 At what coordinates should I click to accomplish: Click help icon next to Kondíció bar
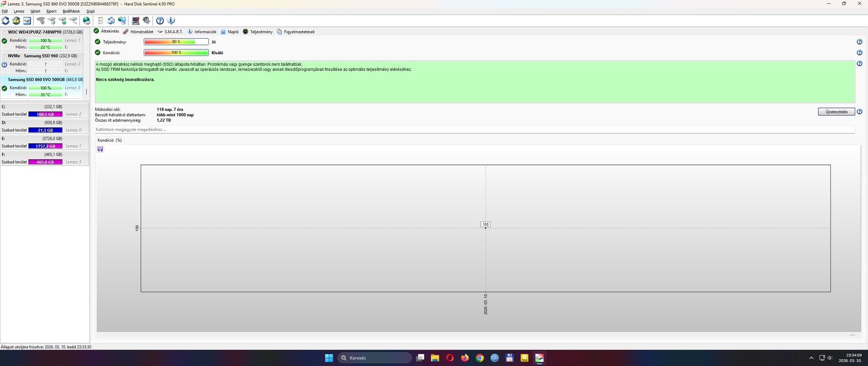(x=860, y=53)
